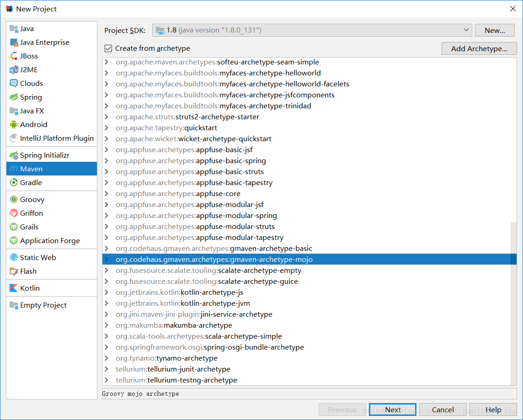Select Empty Project entry
Image resolution: width=523 pixels, height=420 pixels.
[x=52, y=305]
